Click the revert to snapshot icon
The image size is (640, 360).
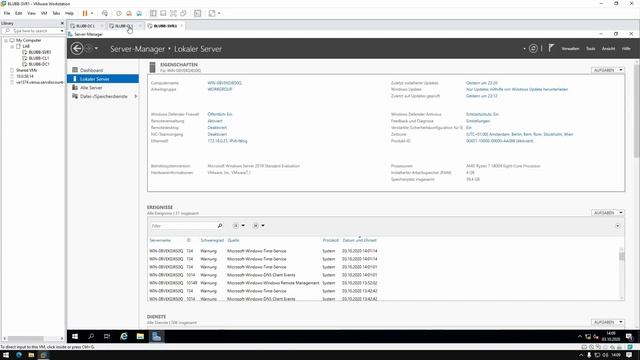(x=129, y=13)
